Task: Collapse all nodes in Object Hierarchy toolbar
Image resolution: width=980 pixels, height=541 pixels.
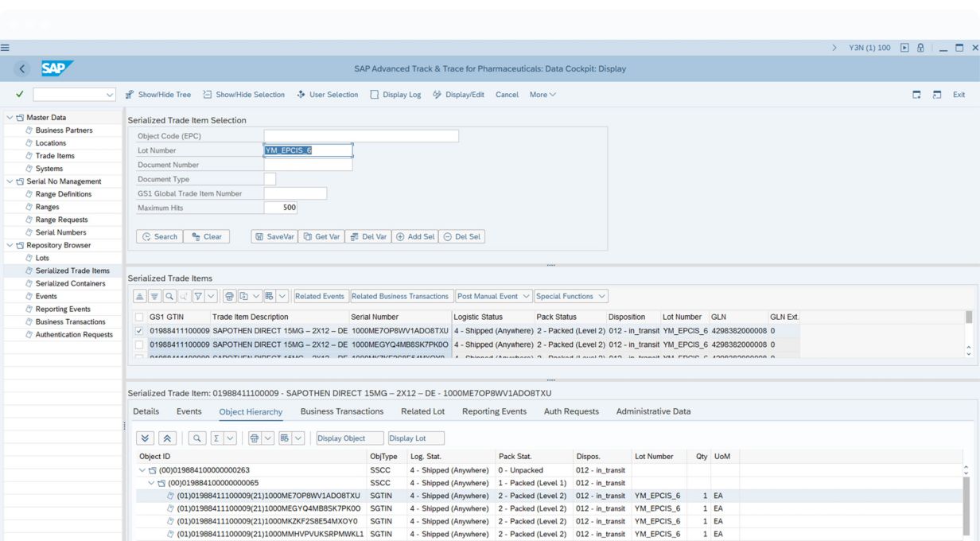Action: [x=166, y=438]
